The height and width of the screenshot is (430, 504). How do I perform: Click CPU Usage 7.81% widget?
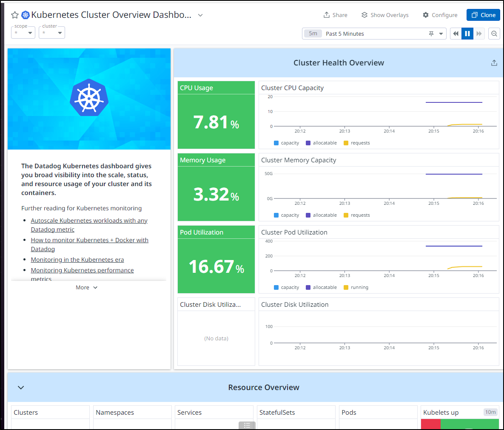point(216,115)
